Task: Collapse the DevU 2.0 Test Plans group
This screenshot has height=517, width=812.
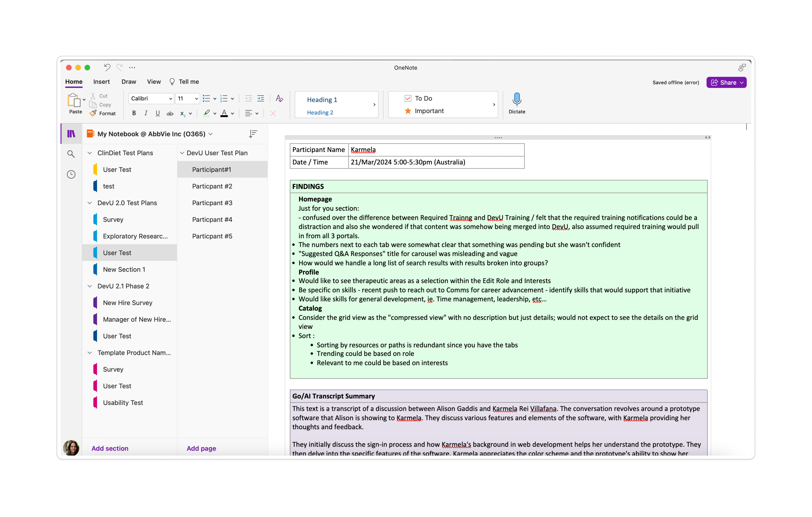Action: tap(90, 203)
